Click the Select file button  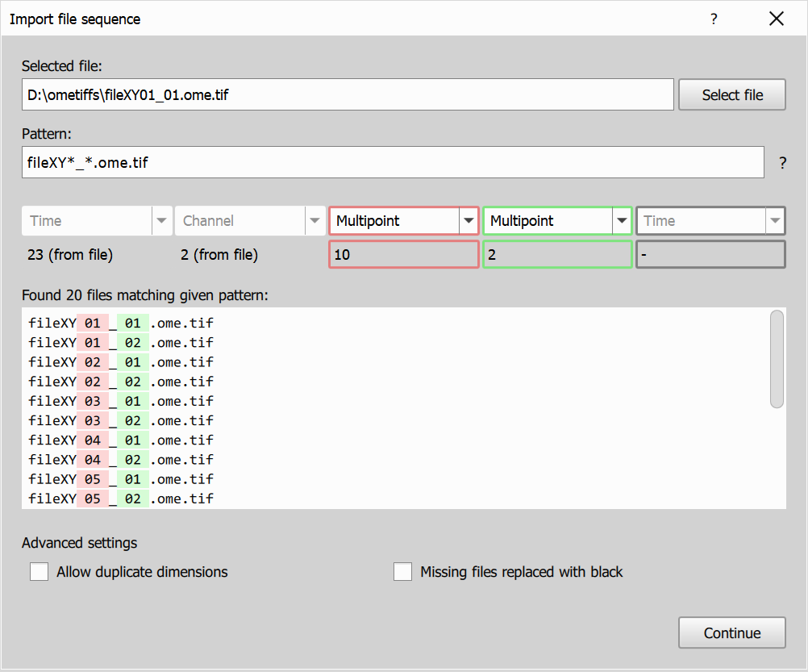coord(731,94)
